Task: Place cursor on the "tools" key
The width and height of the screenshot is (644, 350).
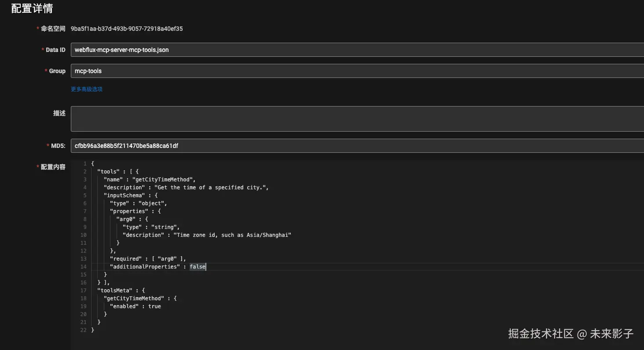Action: click(x=107, y=172)
